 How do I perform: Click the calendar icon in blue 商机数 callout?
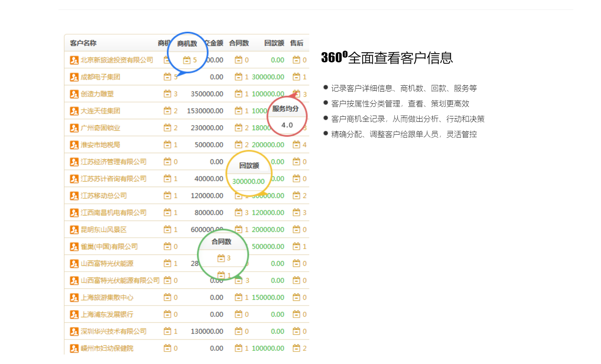187,60
